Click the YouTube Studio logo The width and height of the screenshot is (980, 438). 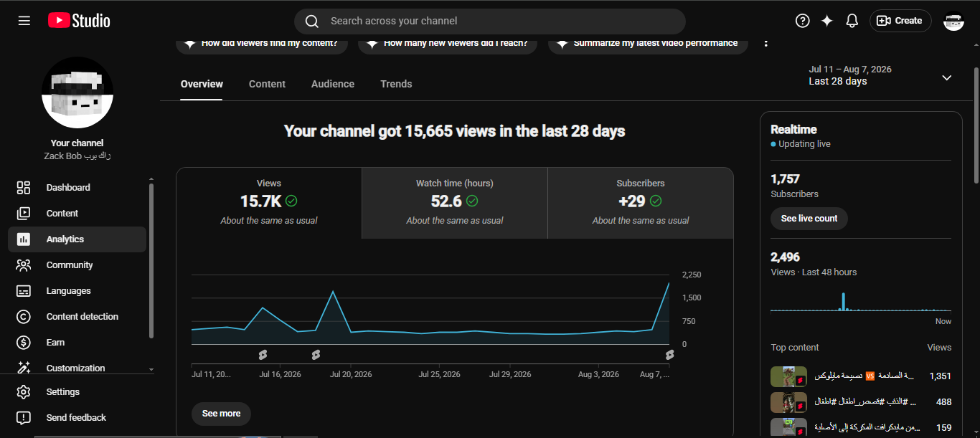click(79, 21)
